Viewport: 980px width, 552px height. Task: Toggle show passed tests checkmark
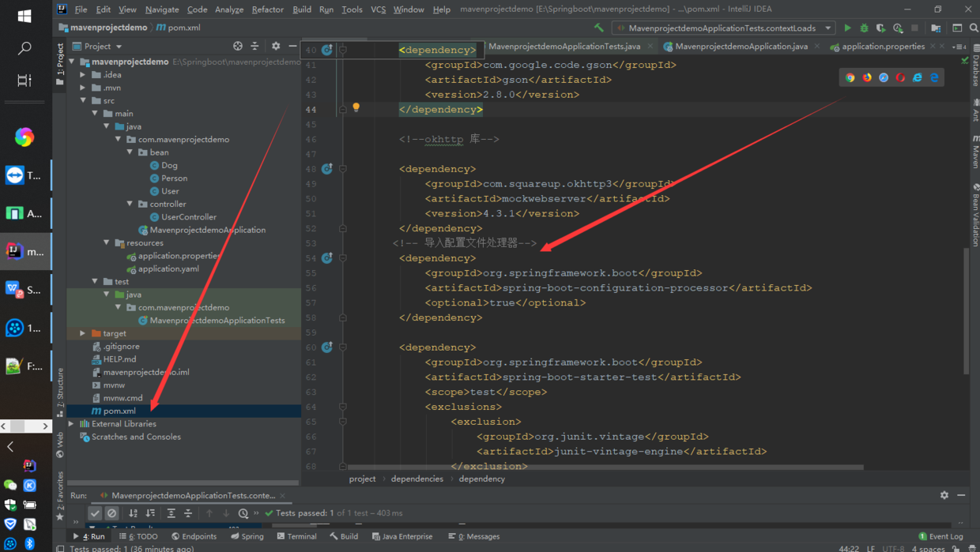(95, 513)
